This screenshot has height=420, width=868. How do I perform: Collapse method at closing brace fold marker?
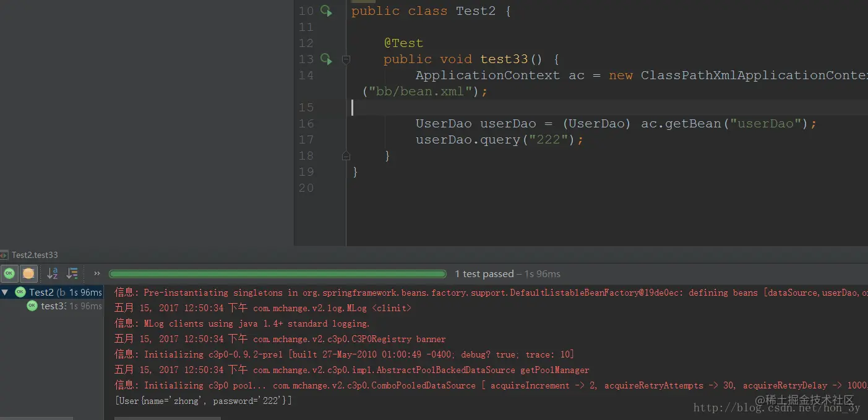click(346, 156)
